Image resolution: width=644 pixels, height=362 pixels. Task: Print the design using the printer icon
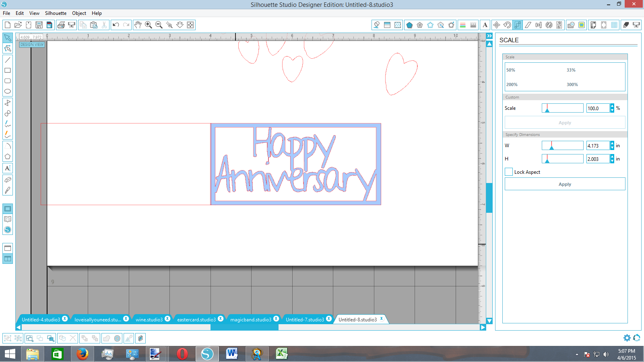(61, 25)
